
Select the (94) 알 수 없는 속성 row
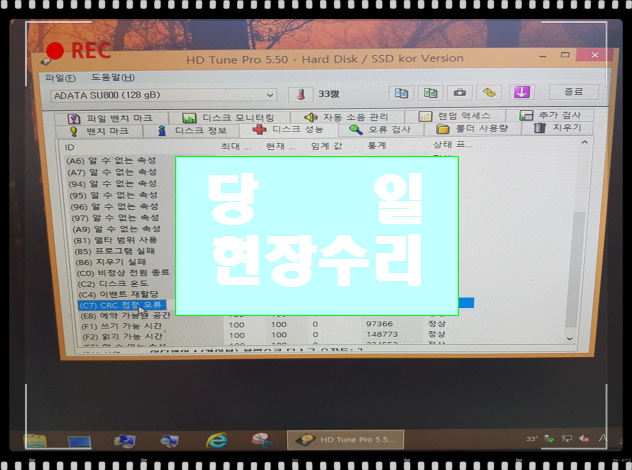point(113,183)
